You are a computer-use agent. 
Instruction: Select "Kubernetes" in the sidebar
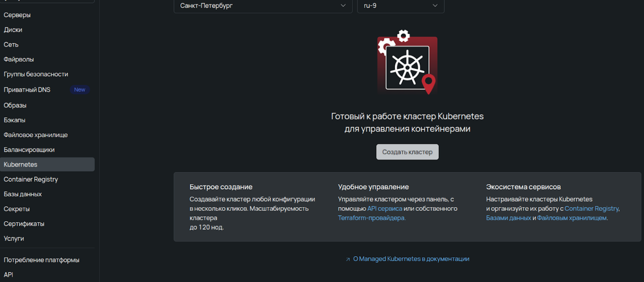[20, 164]
